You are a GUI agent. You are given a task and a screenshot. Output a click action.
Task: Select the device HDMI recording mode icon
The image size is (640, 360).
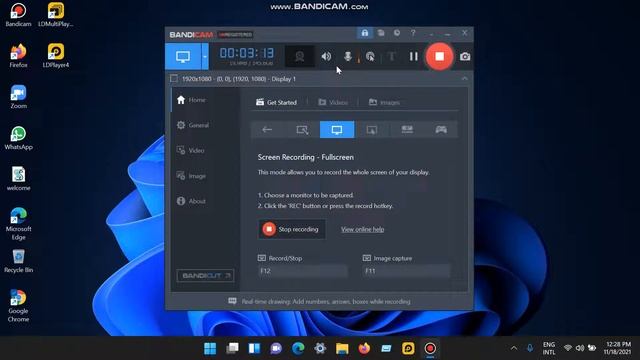(407, 130)
